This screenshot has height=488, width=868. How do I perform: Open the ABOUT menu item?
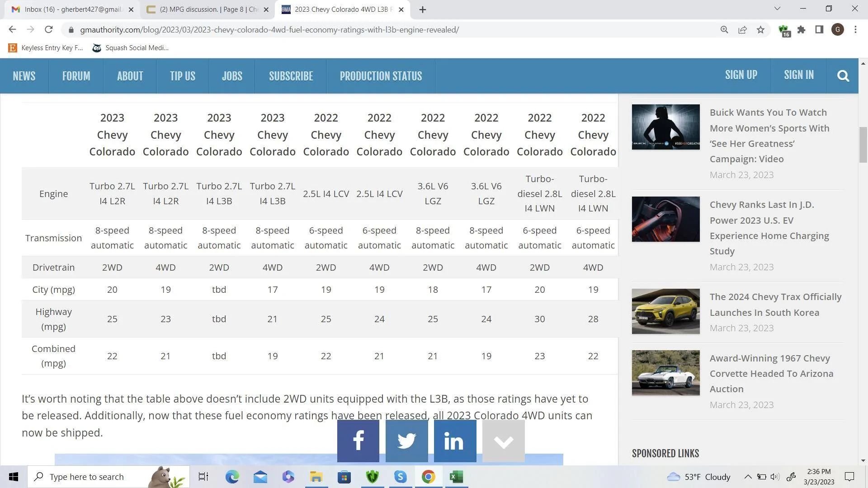click(130, 76)
